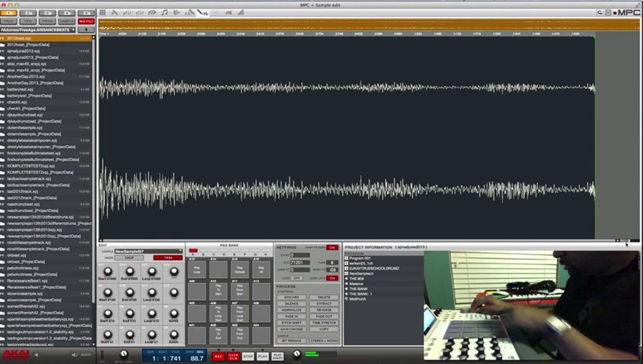Expand the MidiPortA entry
Viewport: 643px width, 364px height.
pyautogui.click(x=357, y=299)
